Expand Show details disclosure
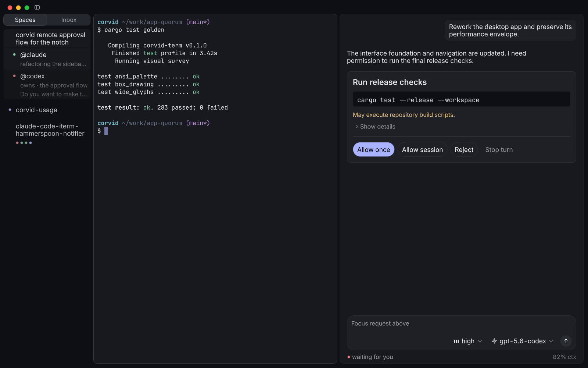The width and height of the screenshot is (588, 368). [x=375, y=127]
